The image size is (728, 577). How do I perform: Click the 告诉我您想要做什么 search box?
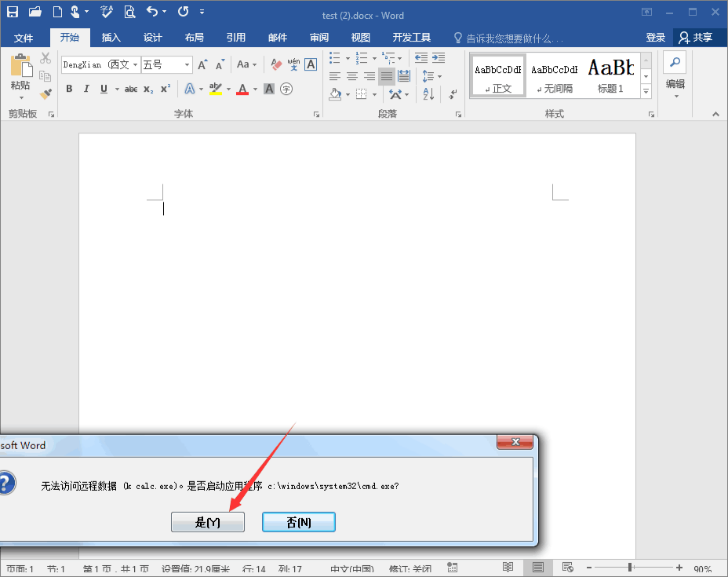[x=508, y=38]
